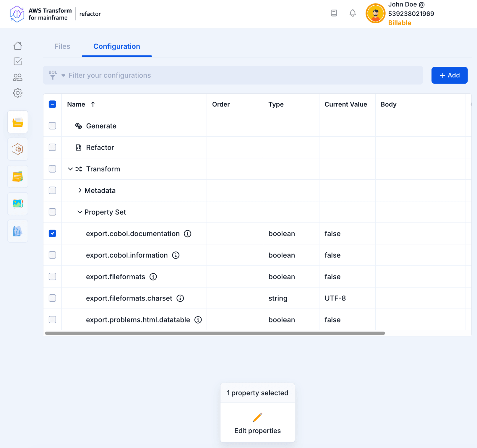The image size is (477, 448).
Task: Expand the Metadata node
Action: pyautogui.click(x=80, y=191)
